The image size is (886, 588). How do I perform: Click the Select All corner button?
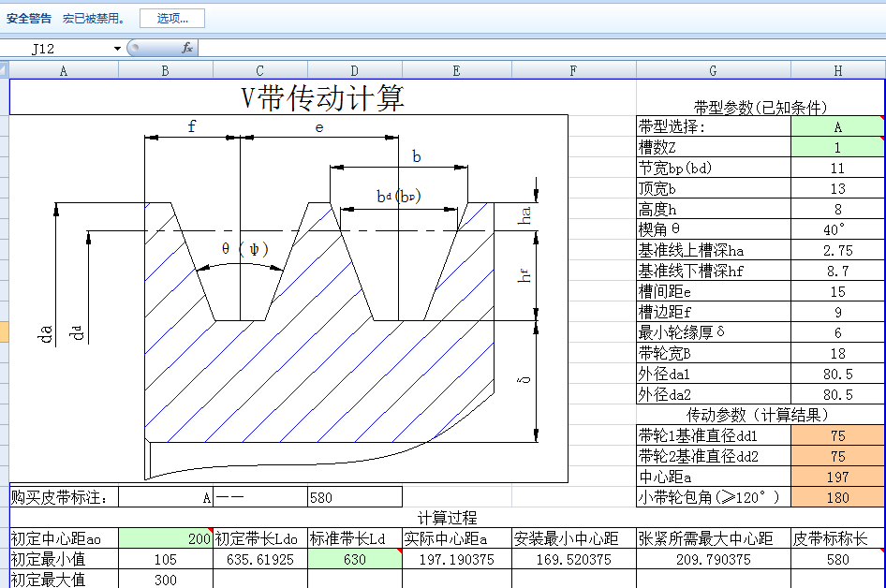(5, 70)
